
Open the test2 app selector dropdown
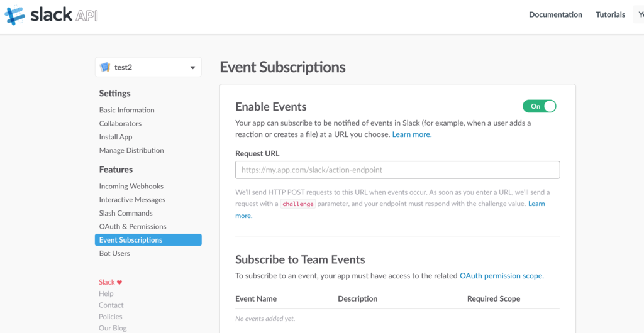pyautogui.click(x=148, y=67)
